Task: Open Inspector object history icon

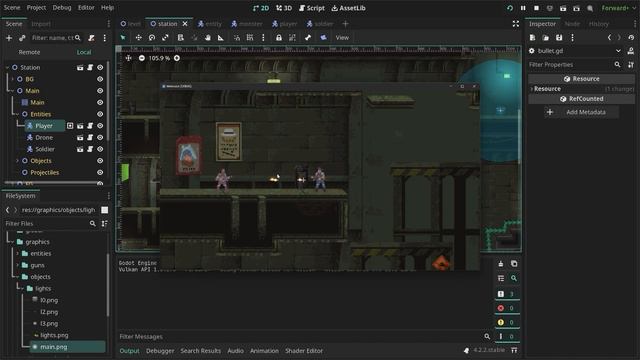Action: [631, 38]
